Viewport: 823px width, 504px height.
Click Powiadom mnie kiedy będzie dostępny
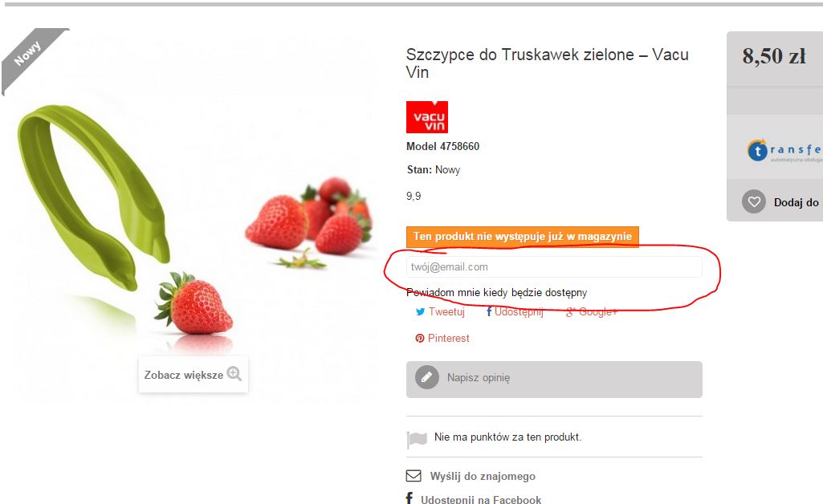[496, 292]
